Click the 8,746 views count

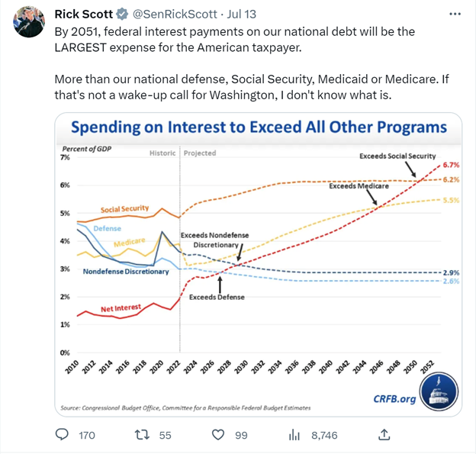pyautogui.click(x=324, y=435)
